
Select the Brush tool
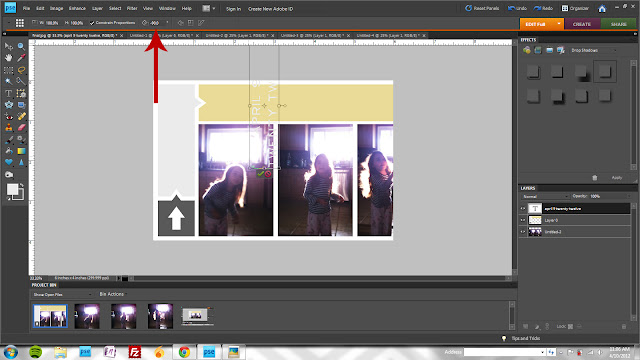[9, 140]
